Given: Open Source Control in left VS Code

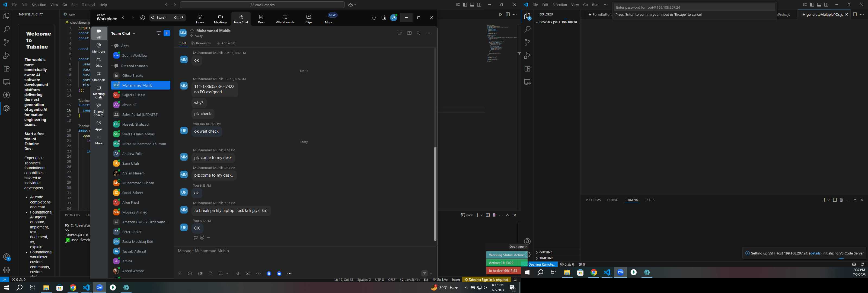Looking at the screenshot, I should pyautogui.click(x=7, y=43).
